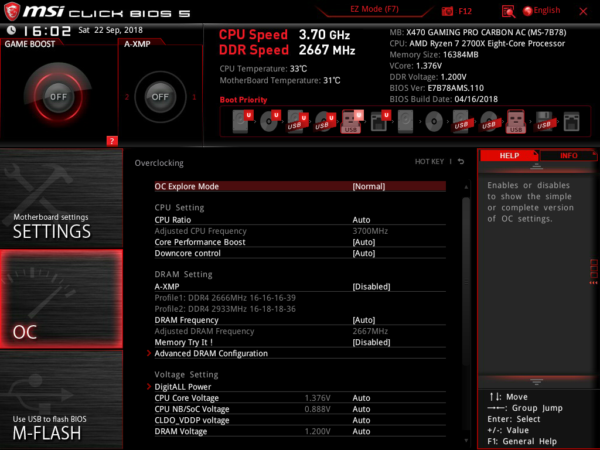Select the UEFI CD/DVD boot device icon
The width and height of the screenshot is (600, 450).
point(270,121)
